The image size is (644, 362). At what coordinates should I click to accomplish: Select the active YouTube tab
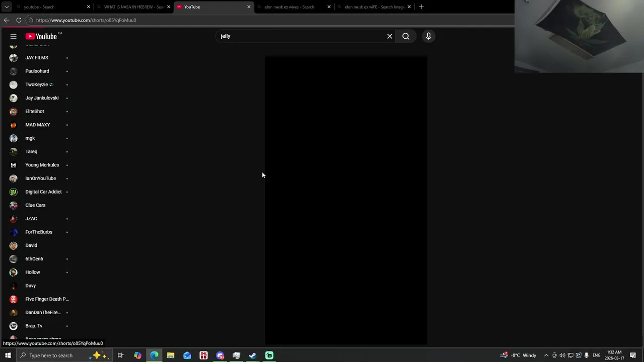(x=213, y=7)
